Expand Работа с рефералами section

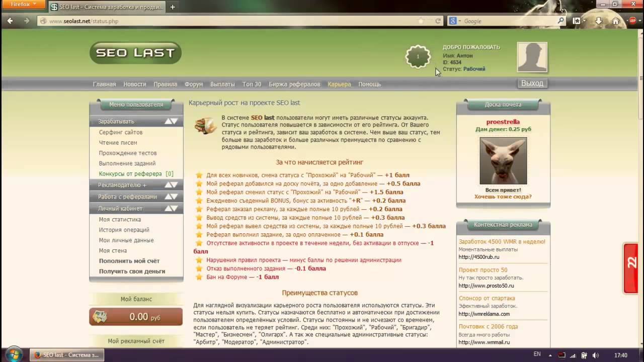(x=136, y=197)
